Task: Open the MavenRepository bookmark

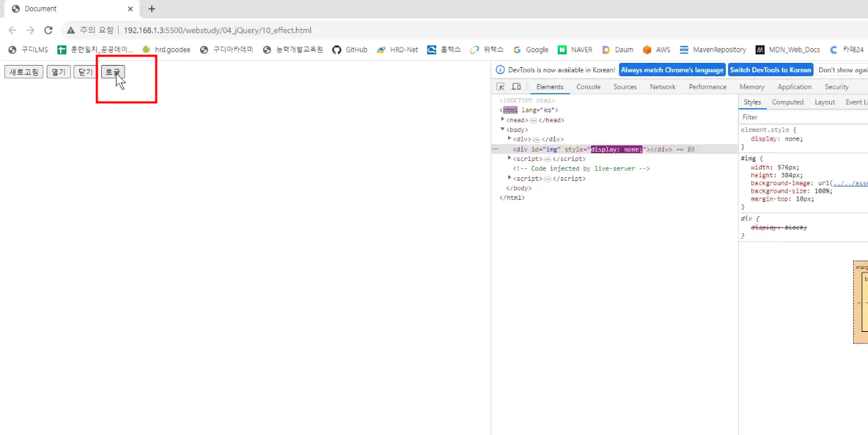Action: pyautogui.click(x=712, y=50)
